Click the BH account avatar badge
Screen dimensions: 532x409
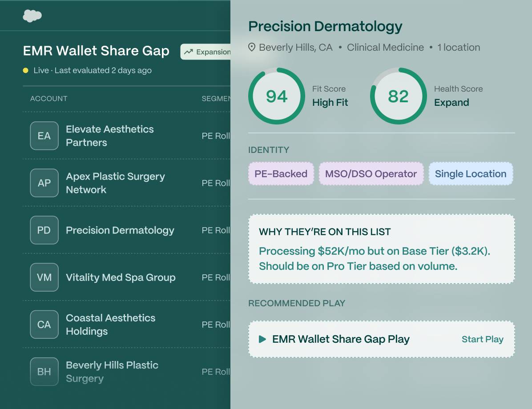click(x=44, y=371)
